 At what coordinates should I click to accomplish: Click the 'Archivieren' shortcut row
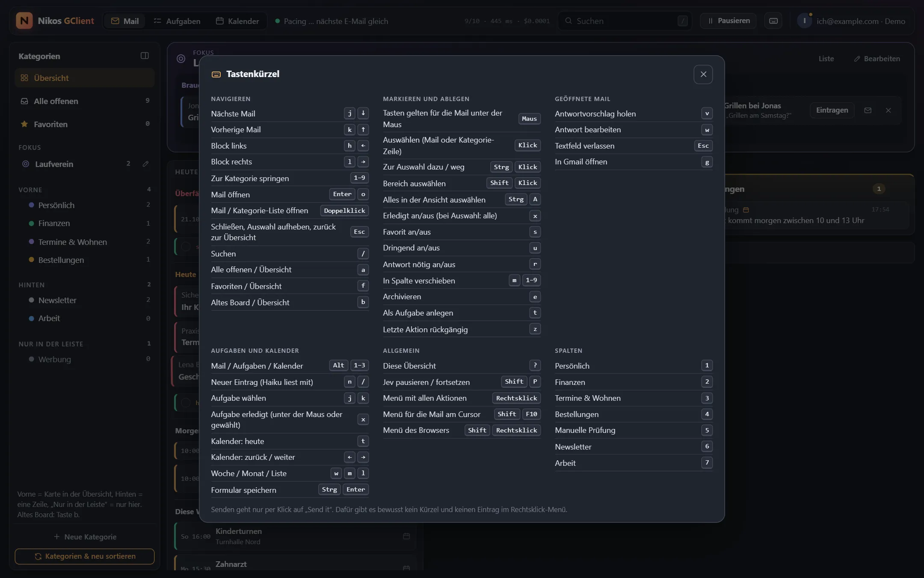pos(462,297)
